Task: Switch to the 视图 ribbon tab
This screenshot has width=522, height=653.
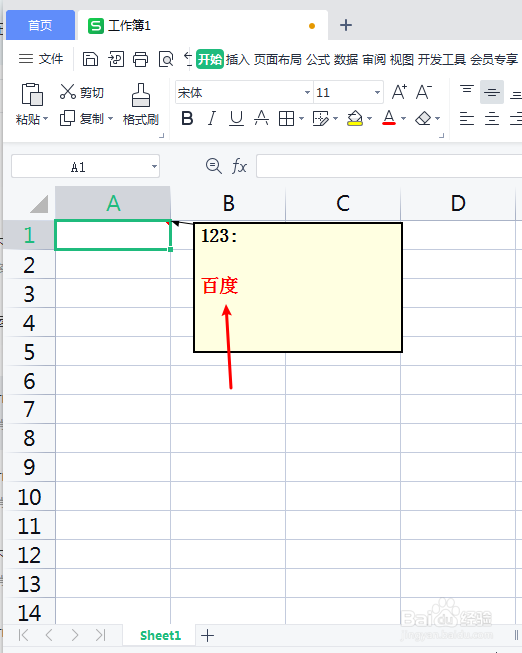Action: pyautogui.click(x=402, y=59)
